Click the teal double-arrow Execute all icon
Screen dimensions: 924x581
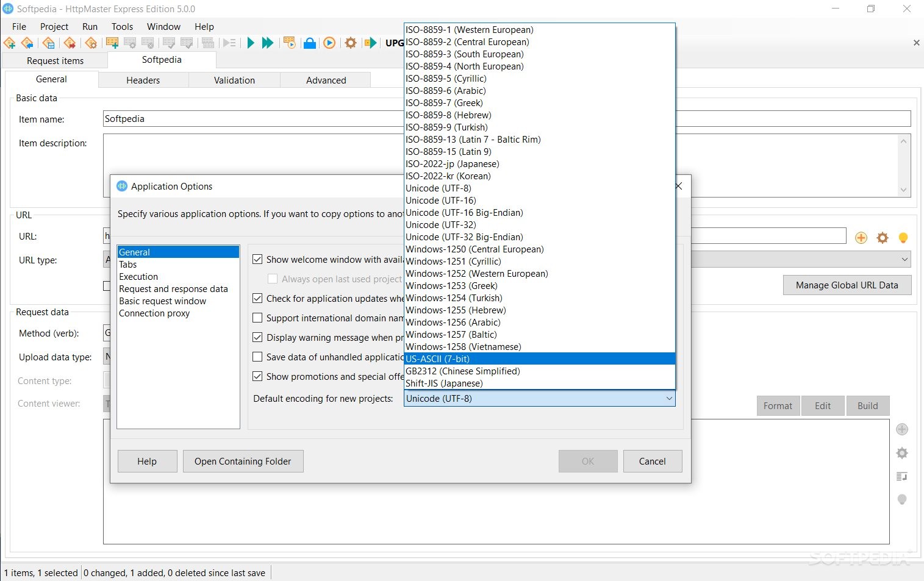268,43
